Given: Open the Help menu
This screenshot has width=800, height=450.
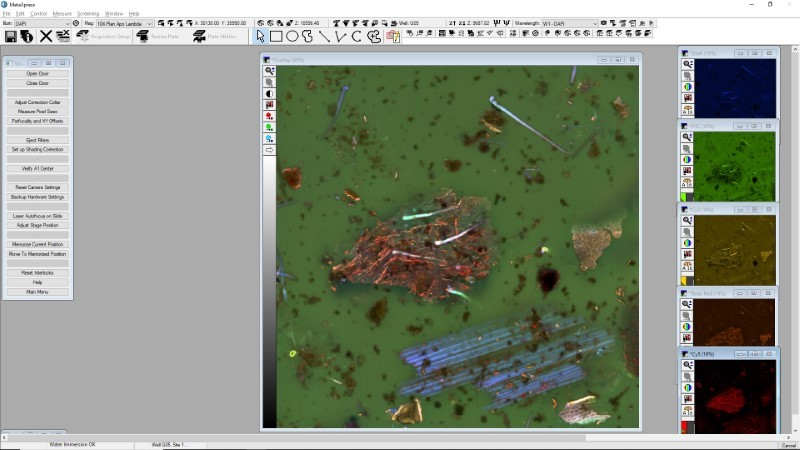Looking at the screenshot, I should click(x=134, y=14).
